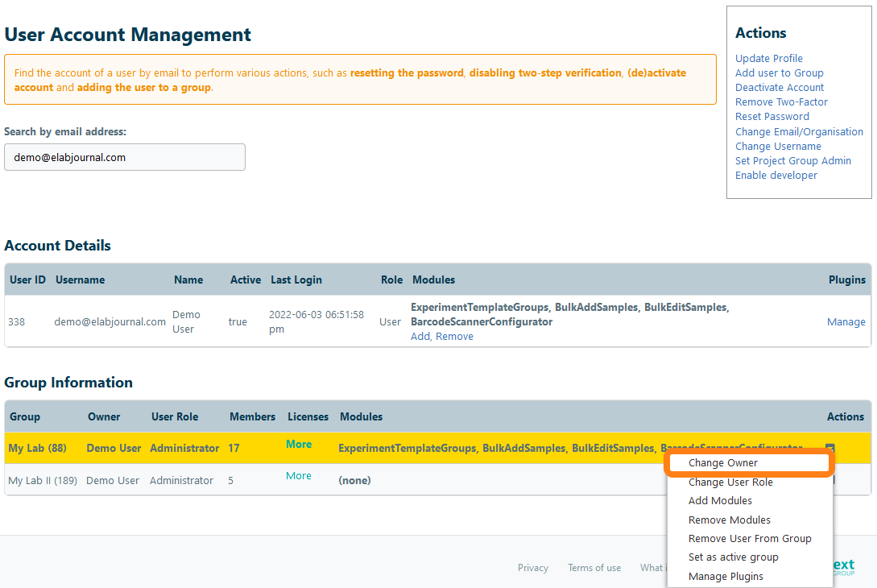Click Remove Two-Factor link
This screenshot has width=877, height=588.
point(780,102)
